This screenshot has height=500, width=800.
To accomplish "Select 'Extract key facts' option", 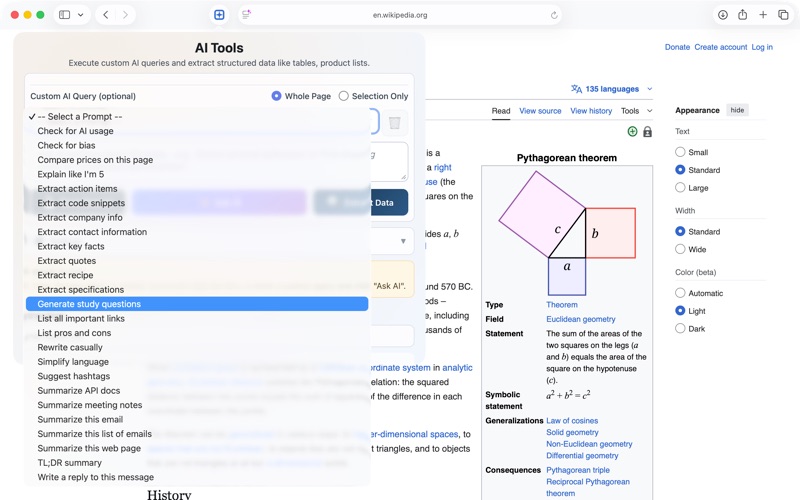I will (x=197, y=246).
